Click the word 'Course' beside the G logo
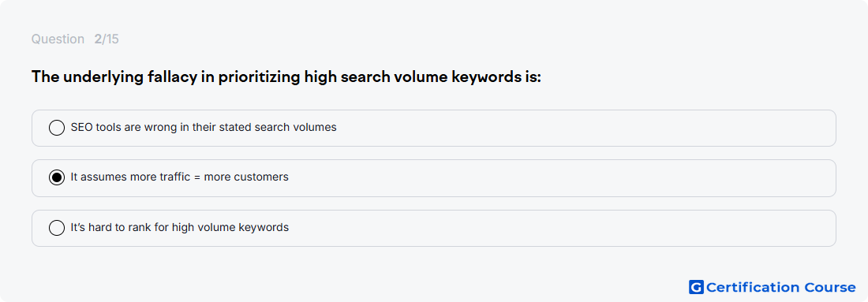Screen dimensions: 868x302 pos(830,287)
